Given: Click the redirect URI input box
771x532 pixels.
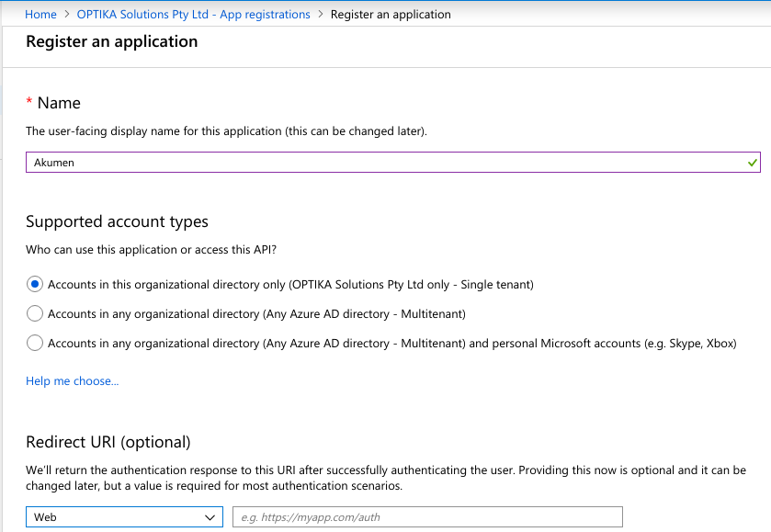Looking at the screenshot, I should click(x=427, y=517).
